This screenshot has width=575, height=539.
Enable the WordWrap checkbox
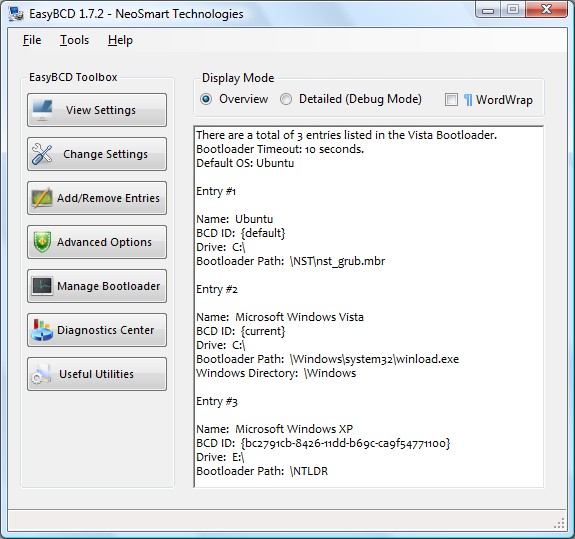pyautogui.click(x=451, y=100)
